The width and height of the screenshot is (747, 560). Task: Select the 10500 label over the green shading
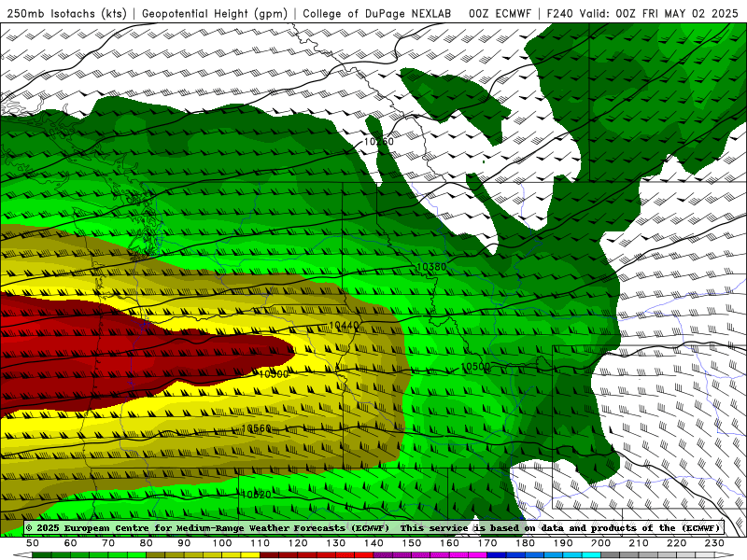pyautogui.click(x=475, y=367)
